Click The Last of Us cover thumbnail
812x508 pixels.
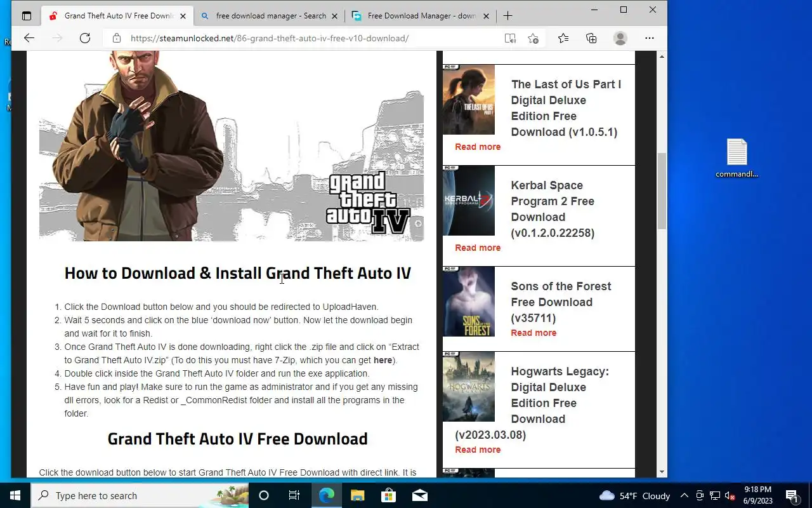pos(469,99)
